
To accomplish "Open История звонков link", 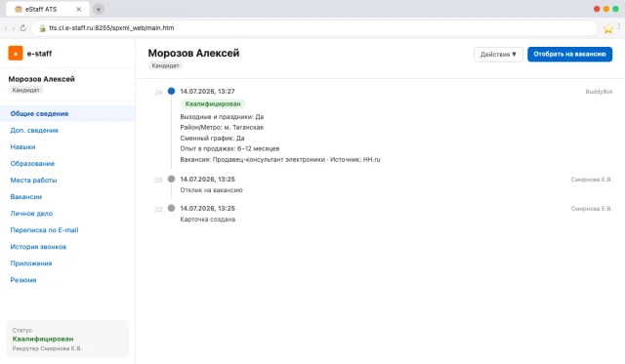I will 38,247.
